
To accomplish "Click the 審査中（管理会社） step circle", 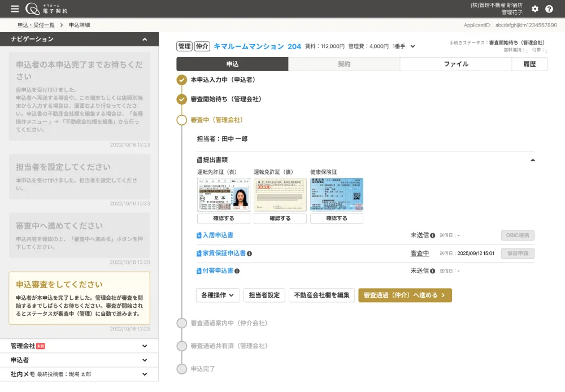I will tap(182, 119).
